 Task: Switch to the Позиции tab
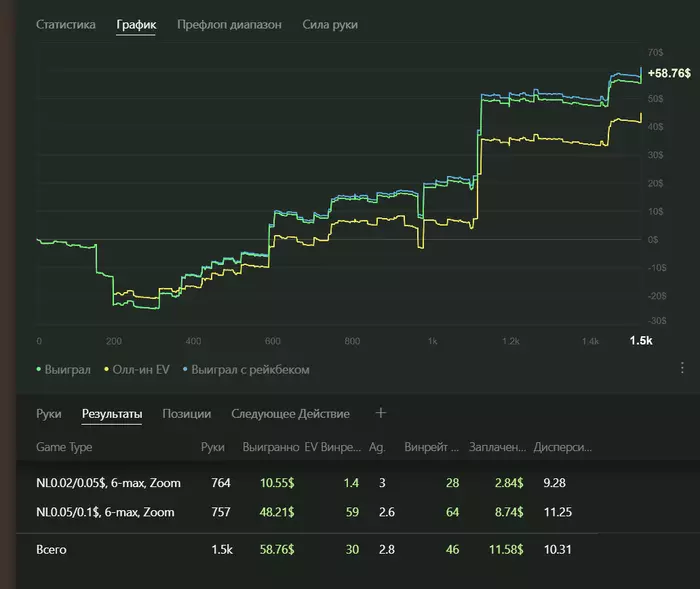187,414
